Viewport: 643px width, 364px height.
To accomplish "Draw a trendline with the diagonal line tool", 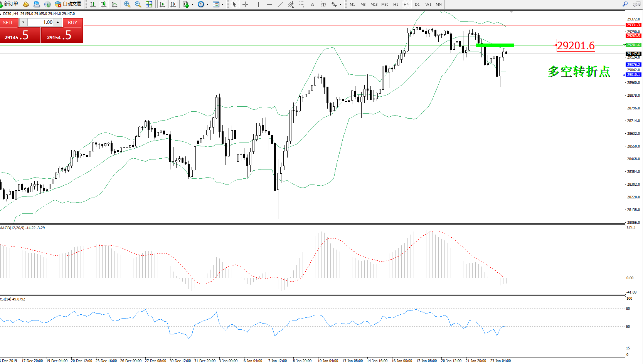I will 280,4.
